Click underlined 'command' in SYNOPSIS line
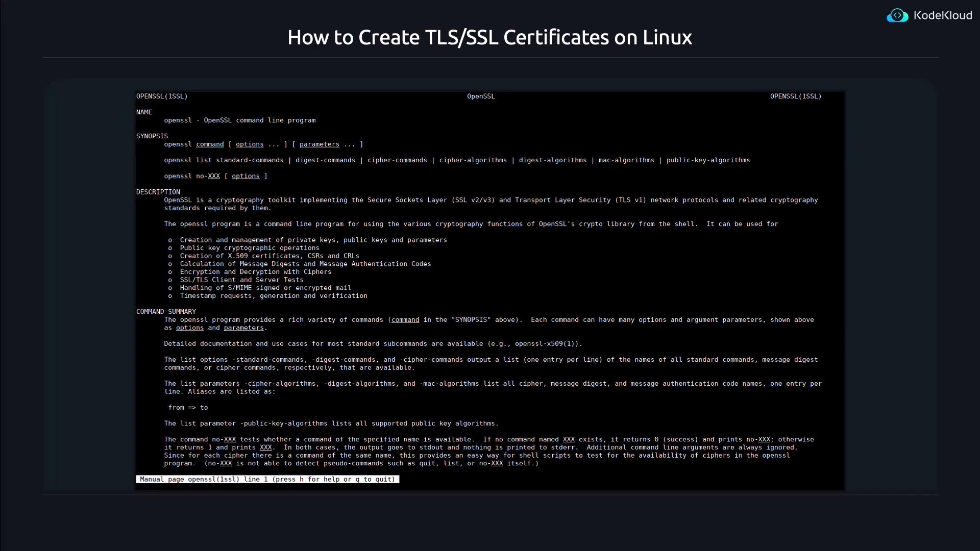The image size is (980, 551). 210,144
